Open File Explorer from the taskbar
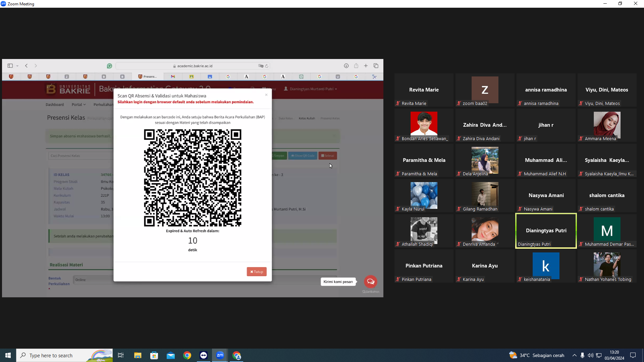The height and width of the screenshot is (362, 644). pos(138,355)
